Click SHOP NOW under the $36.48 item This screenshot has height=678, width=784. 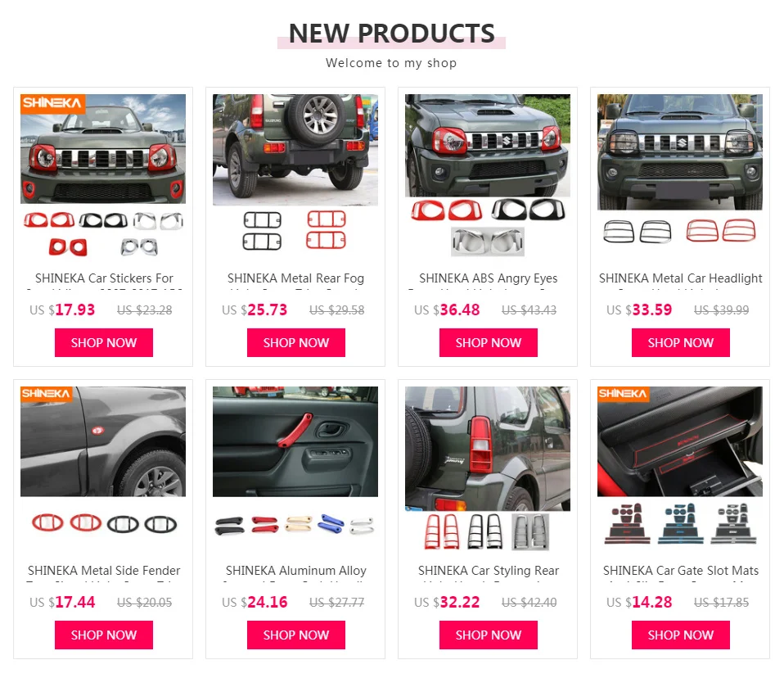tap(489, 343)
